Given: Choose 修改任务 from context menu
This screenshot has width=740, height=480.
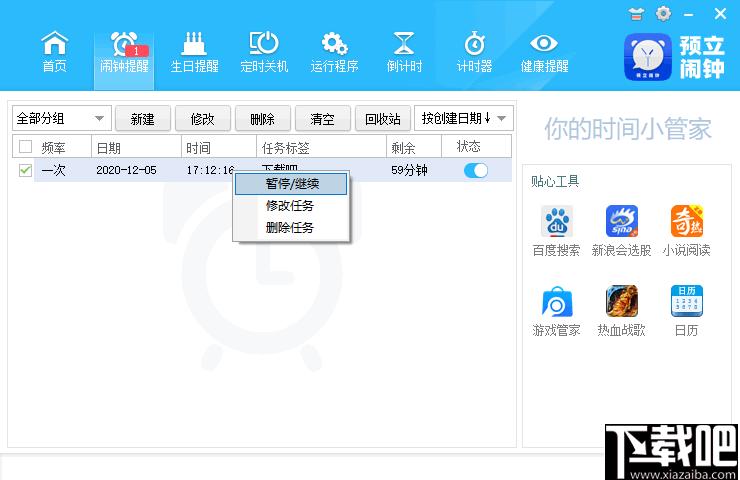Looking at the screenshot, I should [x=291, y=206].
